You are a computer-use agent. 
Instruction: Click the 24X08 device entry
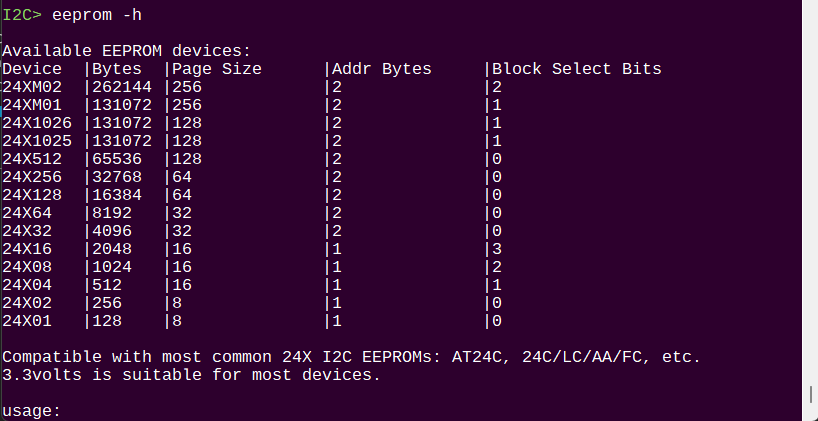[x=27, y=267]
